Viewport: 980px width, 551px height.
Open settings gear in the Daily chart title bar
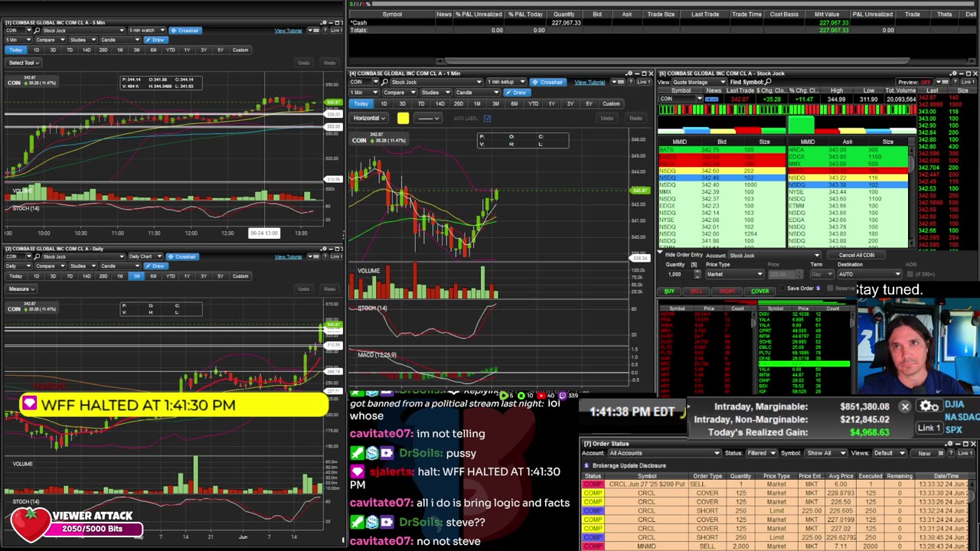(325, 249)
